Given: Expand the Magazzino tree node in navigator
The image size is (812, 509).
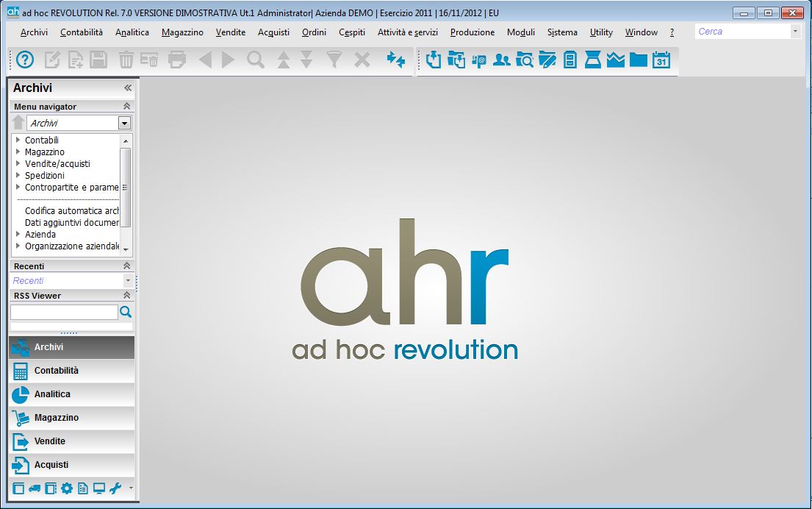Looking at the screenshot, I should tap(18, 152).
